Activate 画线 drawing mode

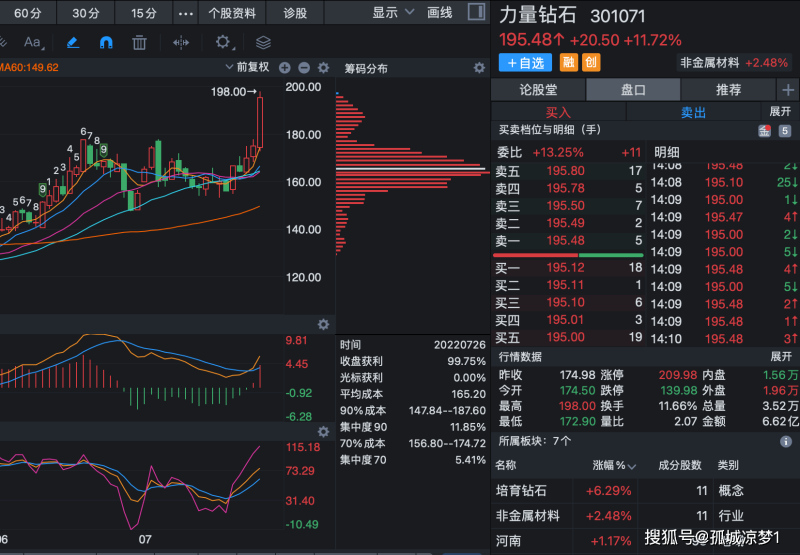(440, 13)
